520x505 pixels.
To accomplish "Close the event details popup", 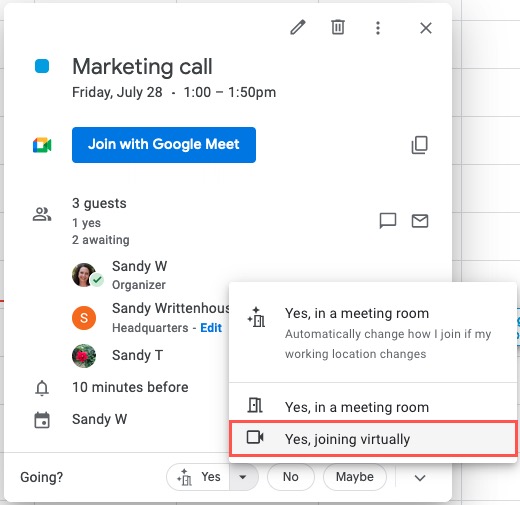I will 426,28.
